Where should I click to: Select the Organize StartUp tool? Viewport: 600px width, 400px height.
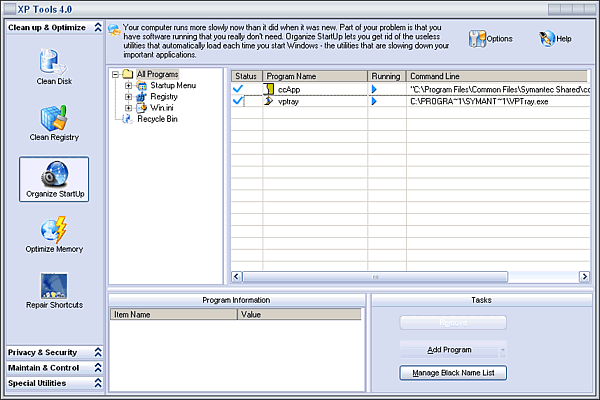[54, 179]
